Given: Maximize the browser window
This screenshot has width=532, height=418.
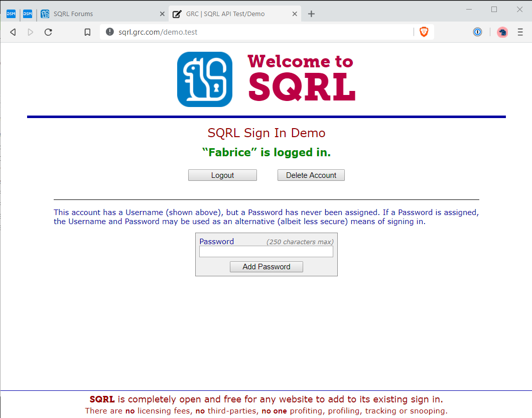Looking at the screenshot, I should point(494,10).
